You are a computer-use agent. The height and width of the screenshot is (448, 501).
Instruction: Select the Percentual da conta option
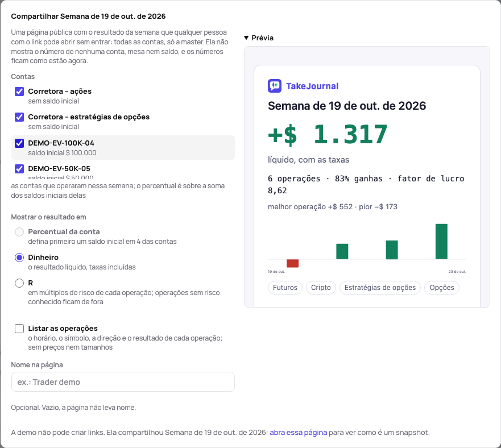(x=19, y=231)
